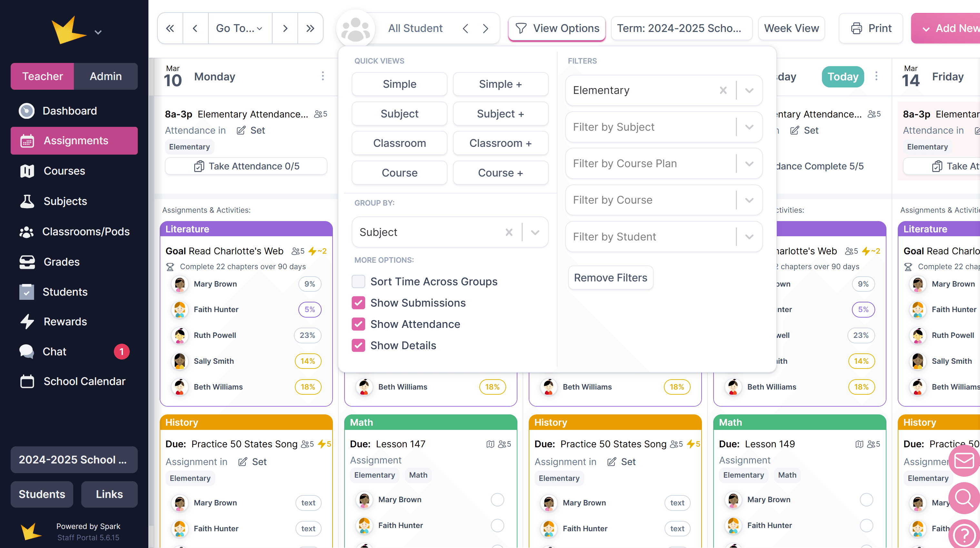
Task: Click the printer icon on Print
Action: click(856, 28)
